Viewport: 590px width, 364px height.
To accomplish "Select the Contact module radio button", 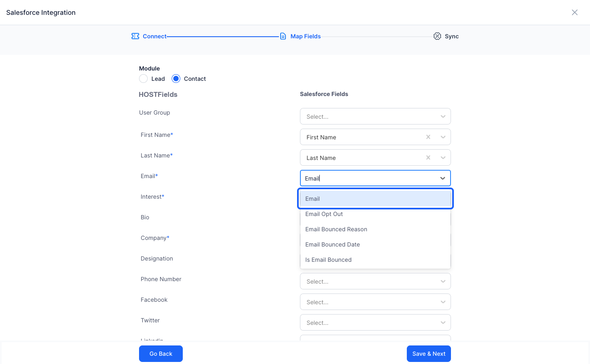I will pyautogui.click(x=176, y=79).
